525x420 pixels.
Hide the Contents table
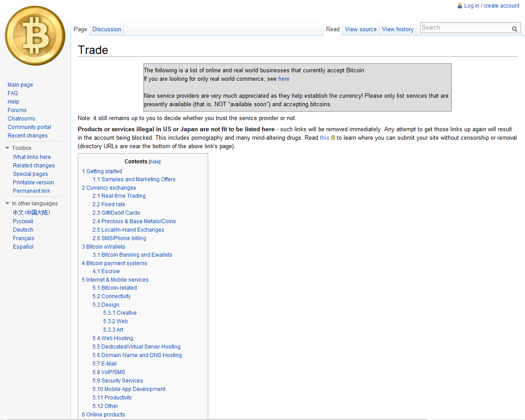(155, 162)
